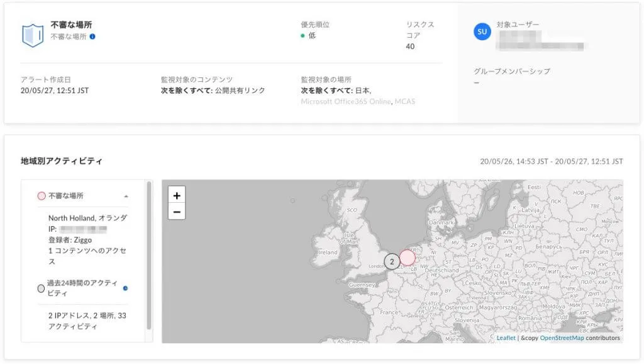Click the SU user avatar

click(482, 31)
